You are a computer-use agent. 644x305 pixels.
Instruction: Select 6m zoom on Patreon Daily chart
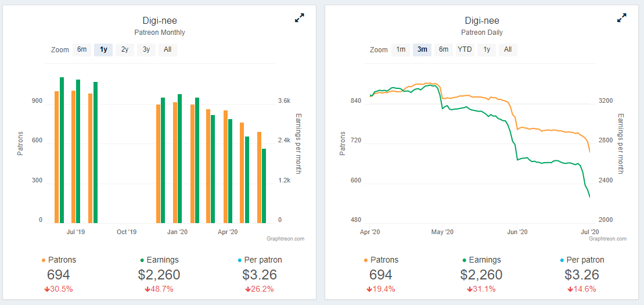point(444,50)
